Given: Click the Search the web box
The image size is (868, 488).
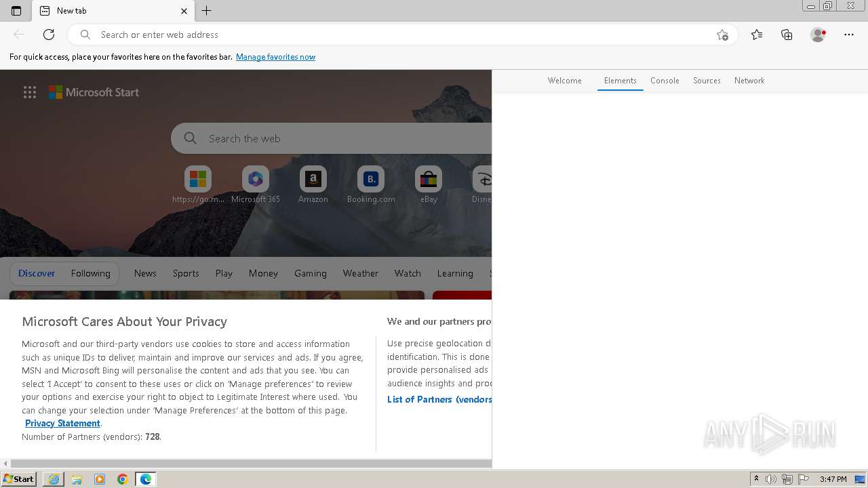Looking at the screenshot, I should [x=332, y=138].
